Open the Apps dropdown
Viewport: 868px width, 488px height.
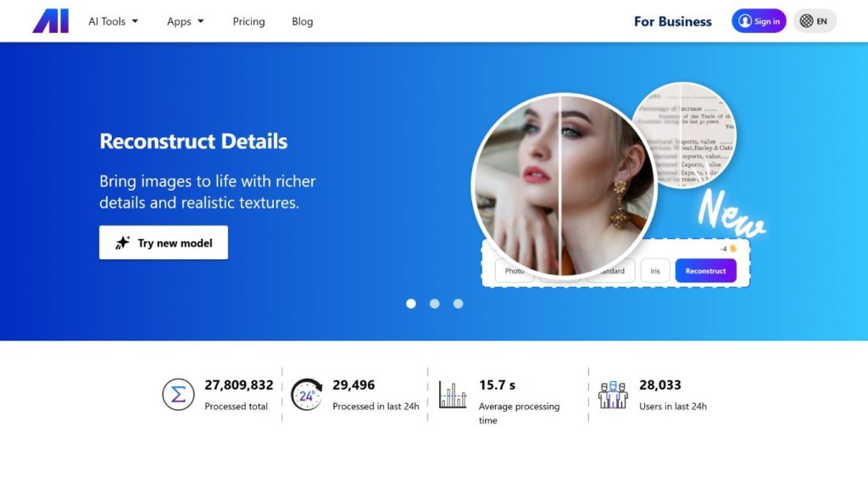tap(185, 21)
